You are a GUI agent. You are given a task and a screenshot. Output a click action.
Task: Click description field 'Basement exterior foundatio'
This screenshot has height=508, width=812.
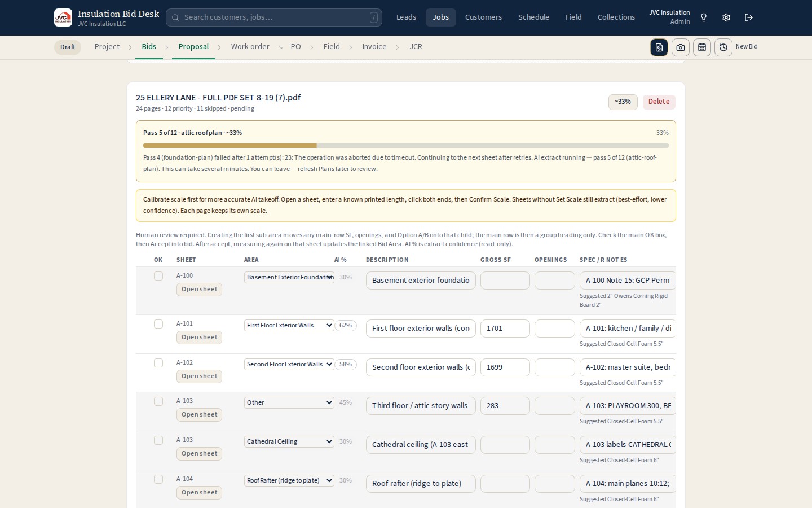(421, 281)
